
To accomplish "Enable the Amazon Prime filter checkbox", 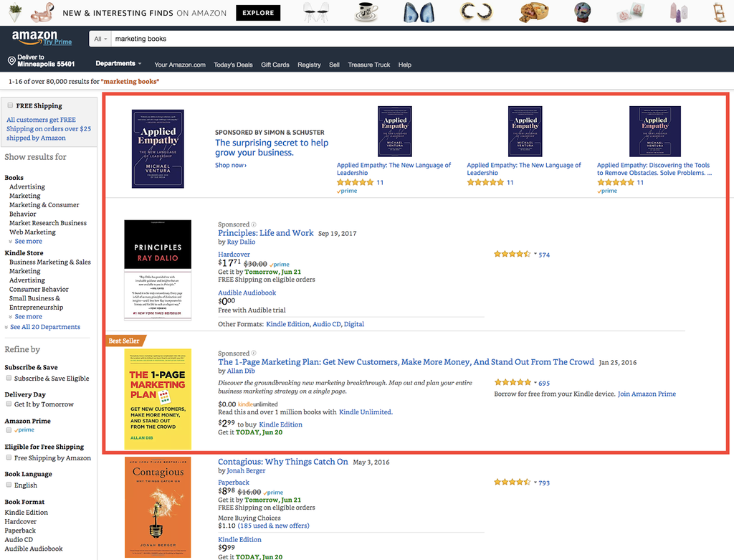I will [x=9, y=430].
